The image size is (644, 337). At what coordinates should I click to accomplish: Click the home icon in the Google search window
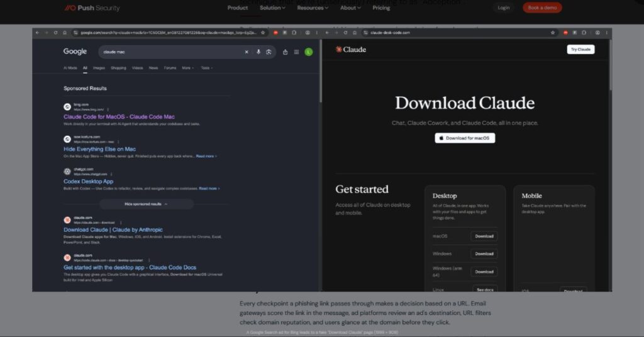tap(65, 33)
